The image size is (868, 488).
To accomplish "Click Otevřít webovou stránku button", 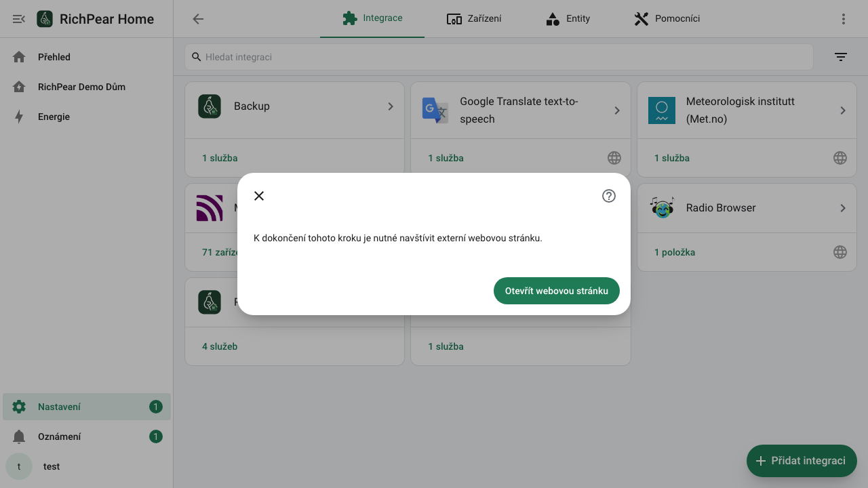I will 557,291.
